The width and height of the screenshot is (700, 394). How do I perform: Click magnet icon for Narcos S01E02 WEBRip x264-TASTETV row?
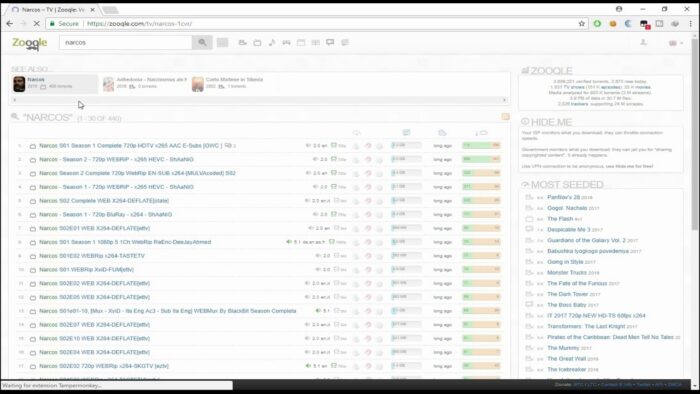(x=368, y=256)
